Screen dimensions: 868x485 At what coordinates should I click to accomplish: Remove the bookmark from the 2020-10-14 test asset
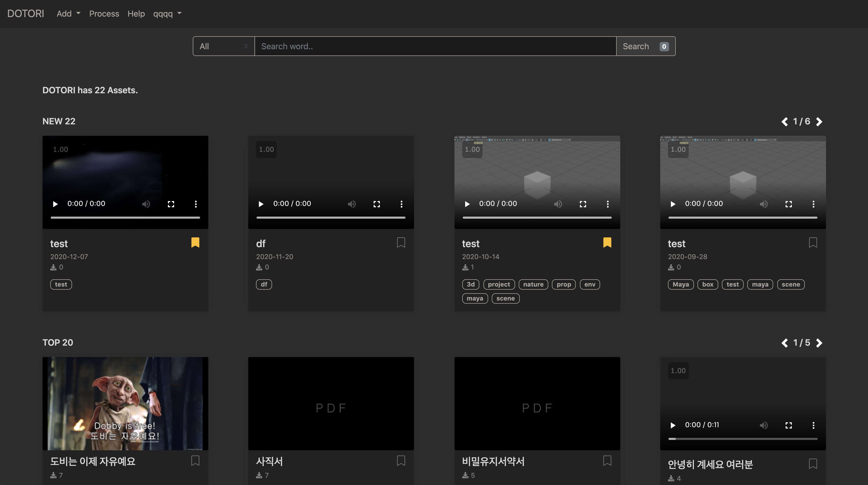coord(607,242)
